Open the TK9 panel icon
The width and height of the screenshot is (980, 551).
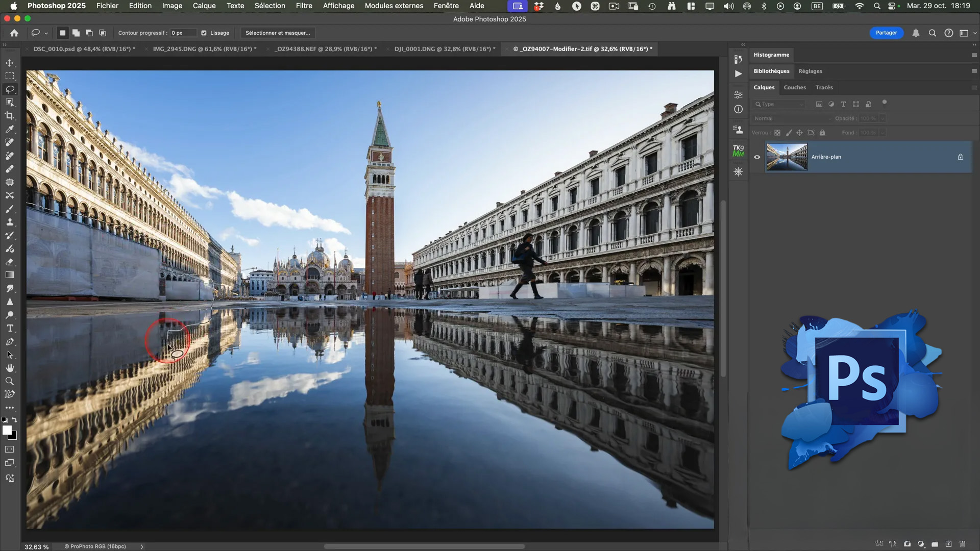coord(738,151)
